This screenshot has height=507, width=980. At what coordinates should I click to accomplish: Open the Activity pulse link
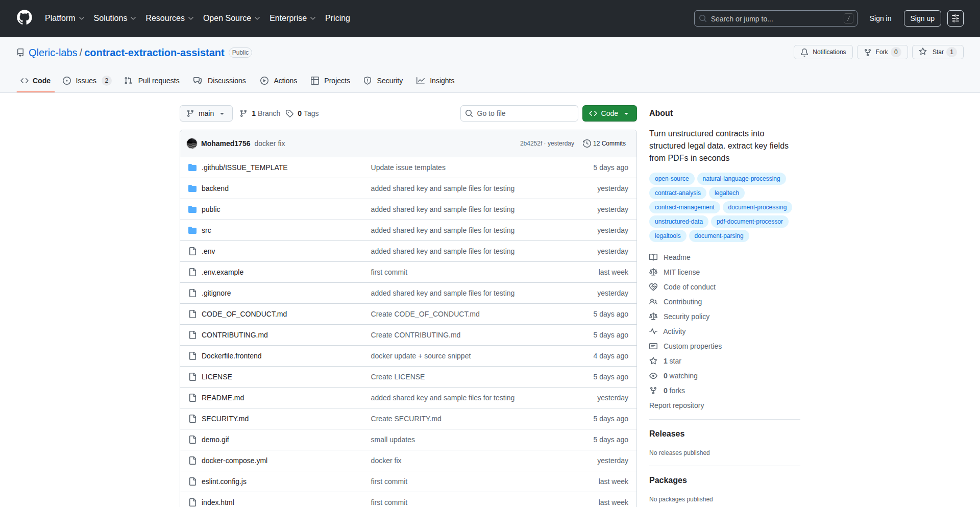pos(674,331)
